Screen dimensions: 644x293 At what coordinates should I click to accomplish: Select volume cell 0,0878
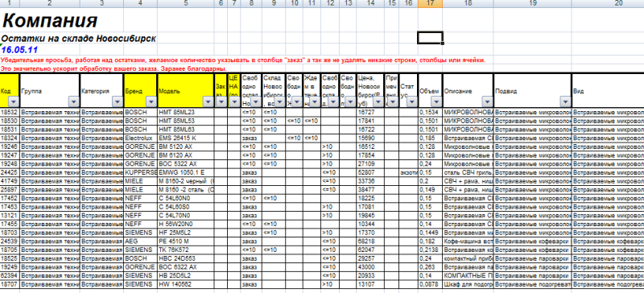tap(430, 284)
